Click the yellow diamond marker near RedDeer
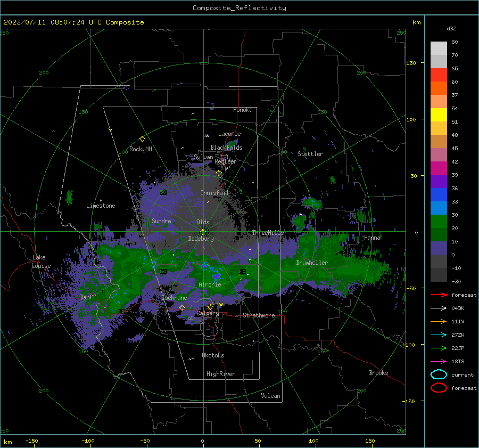The width and height of the screenshot is (479, 448). 219,173
